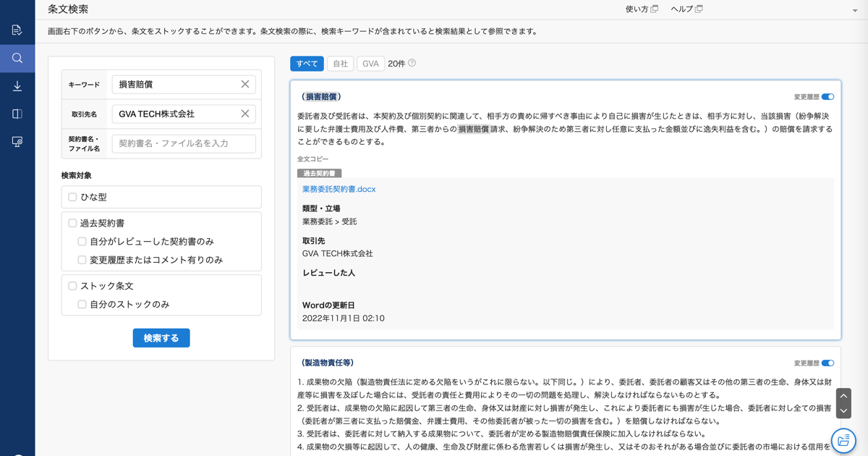Tick the ストック条文 checkbox
Viewport: 868px width, 456px height.
72,286
